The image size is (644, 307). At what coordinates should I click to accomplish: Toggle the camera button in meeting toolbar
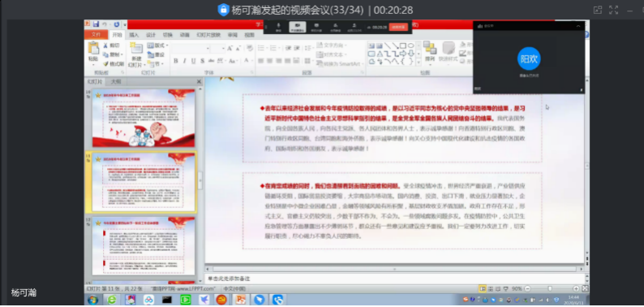[x=298, y=27]
